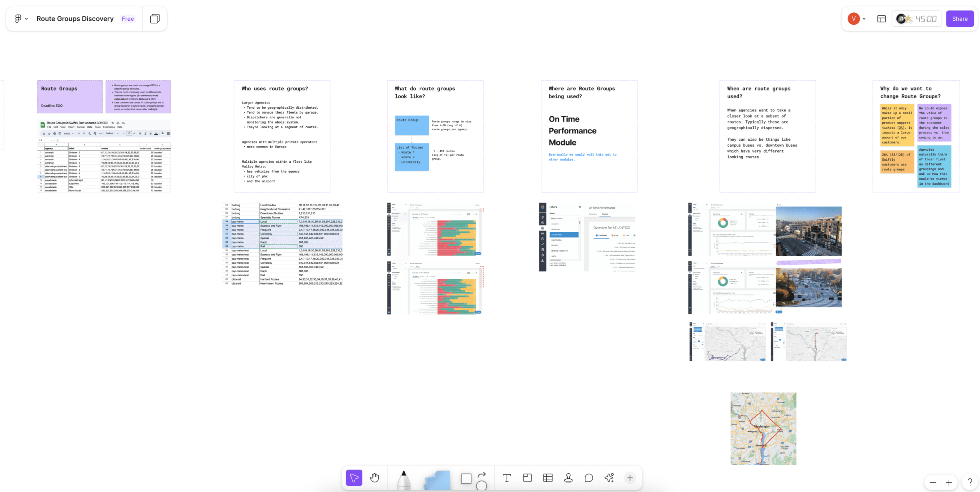Image resolution: width=980 pixels, height=492 pixels.
Task: Select the Text tool
Action: click(507, 478)
